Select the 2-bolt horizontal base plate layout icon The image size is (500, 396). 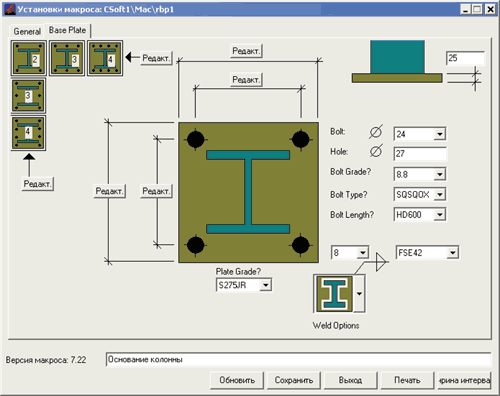coord(28,58)
